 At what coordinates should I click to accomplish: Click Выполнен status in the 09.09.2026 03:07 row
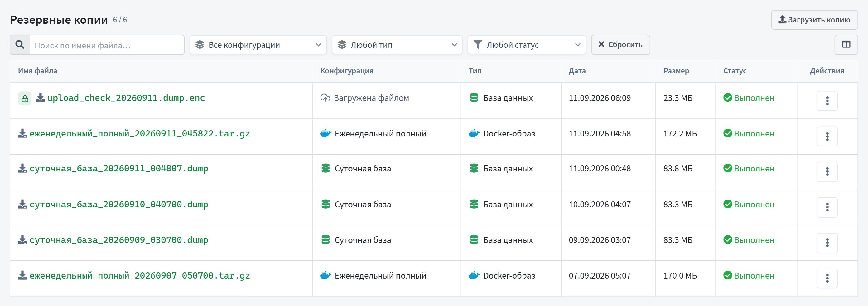pos(749,240)
